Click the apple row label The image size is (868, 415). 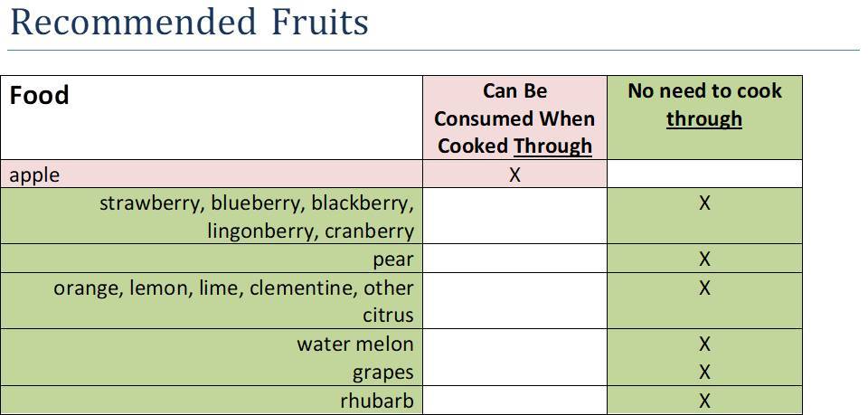tap(34, 175)
